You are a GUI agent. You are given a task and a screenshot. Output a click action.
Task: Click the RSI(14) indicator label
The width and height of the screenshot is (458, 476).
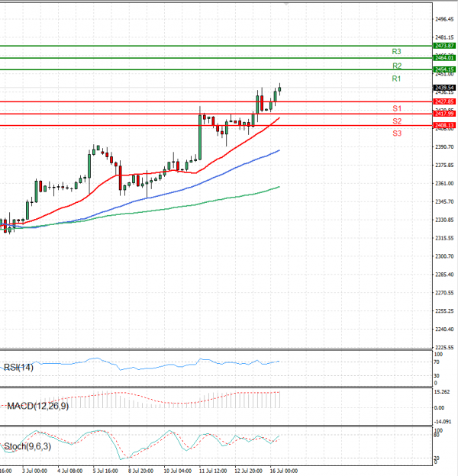point(18,368)
